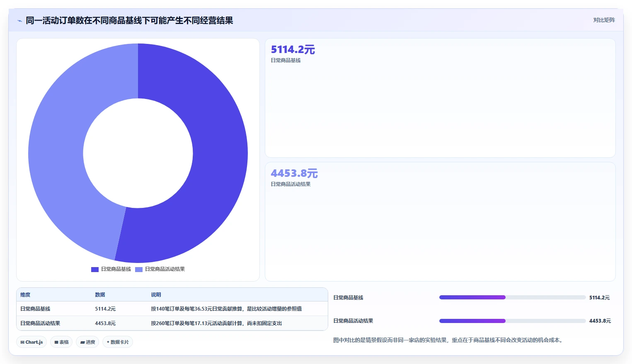The width and height of the screenshot is (632, 364).
Task: Click the 对比矩阵 label in the header
Action: click(x=604, y=20)
